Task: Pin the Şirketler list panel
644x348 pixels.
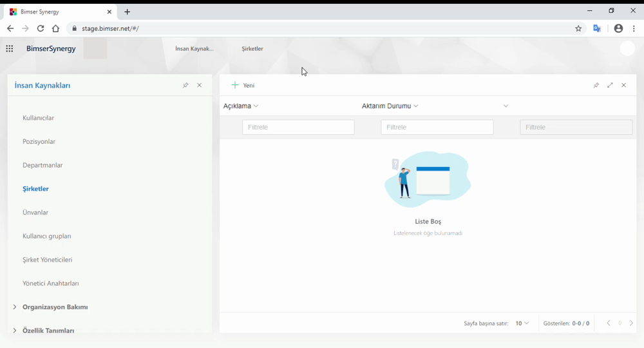Action: point(596,85)
